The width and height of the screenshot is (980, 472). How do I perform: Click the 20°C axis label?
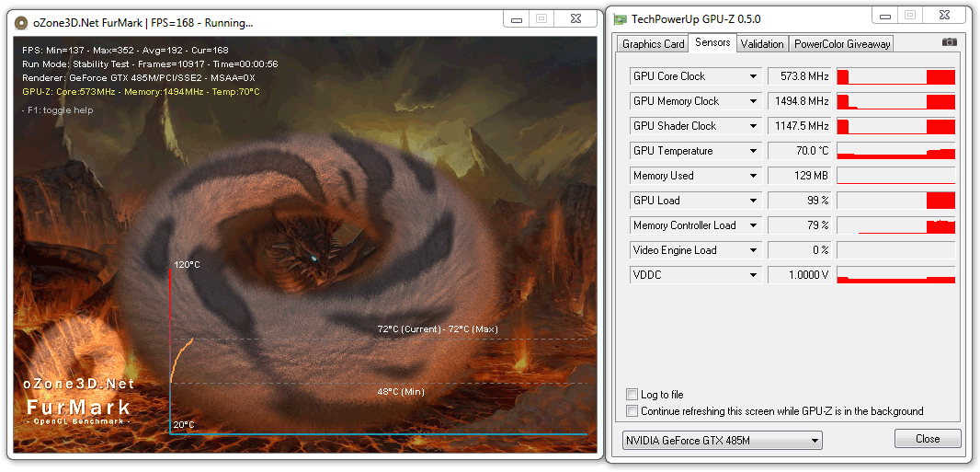184,425
